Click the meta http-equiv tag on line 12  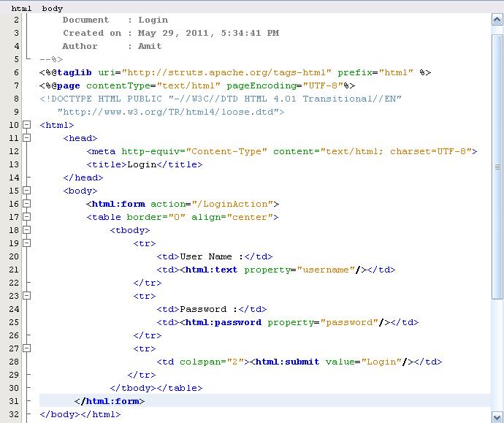[282, 151]
